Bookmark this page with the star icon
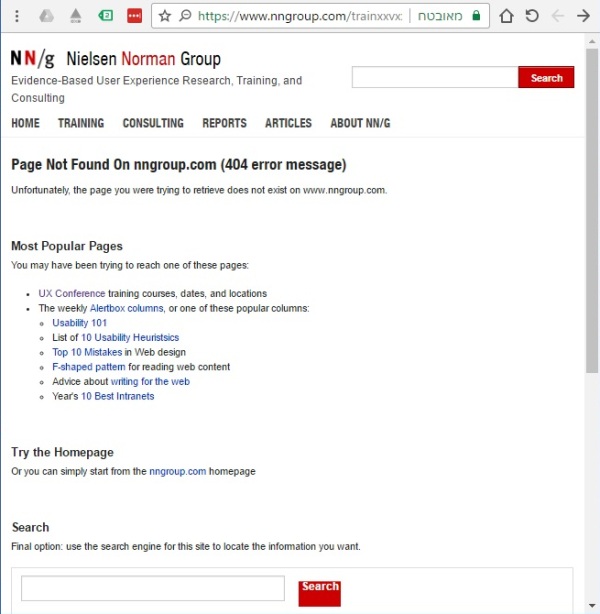Viewport: 600px width, 614px height. coord(165,16)
